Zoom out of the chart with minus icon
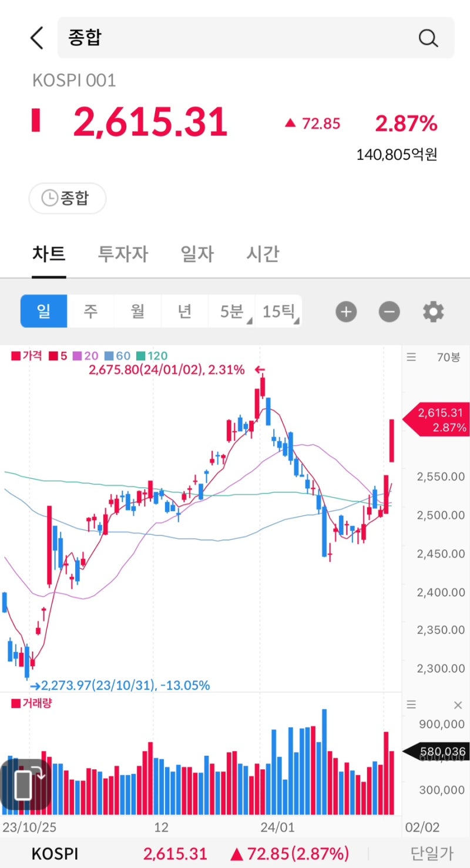470x868 pixels. click(389, 311)
